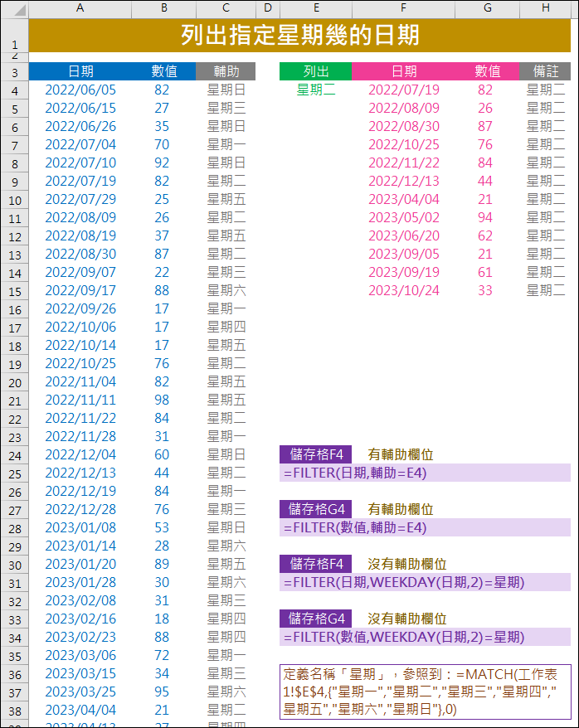
Task: Click date cell 2023/01/20
Action: [80, 564]
